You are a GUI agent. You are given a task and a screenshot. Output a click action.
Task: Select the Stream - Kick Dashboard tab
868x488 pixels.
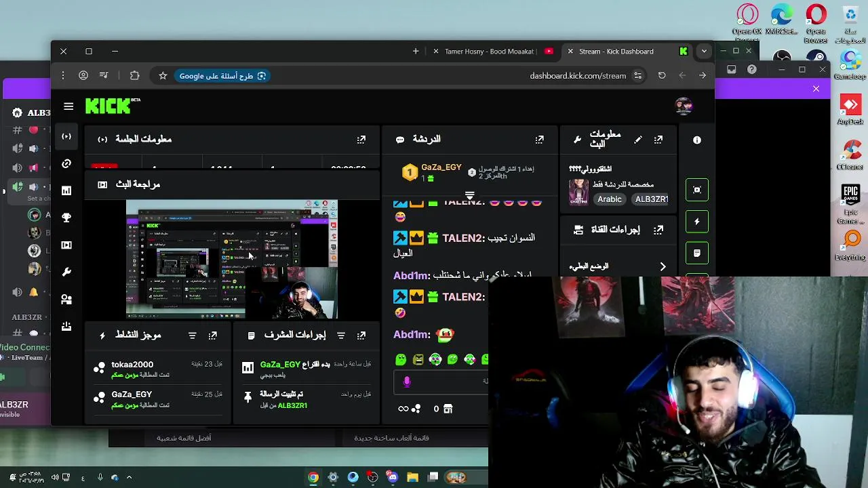[x=627, y=52]
